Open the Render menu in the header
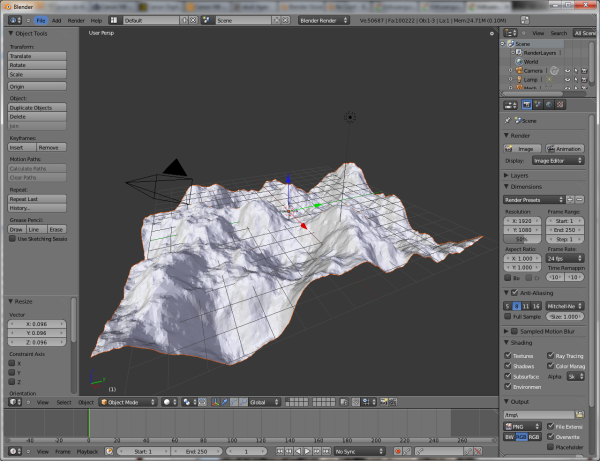This screenshot has height=461, width=600. coord(75,19)
